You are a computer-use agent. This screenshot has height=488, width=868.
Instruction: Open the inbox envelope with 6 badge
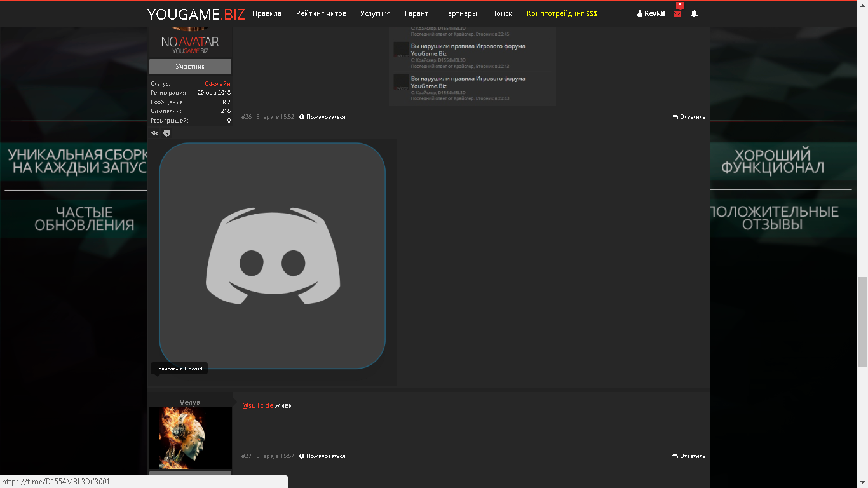click(x=677, y=13)
